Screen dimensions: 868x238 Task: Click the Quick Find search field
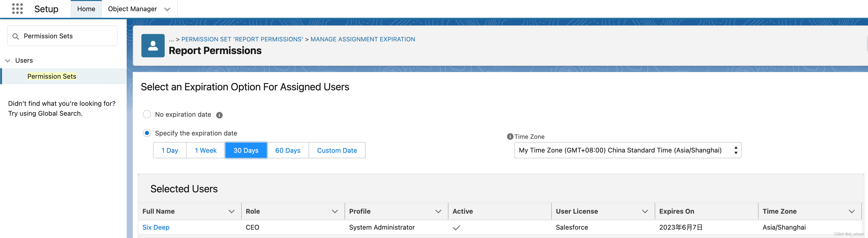coord(62,36)
